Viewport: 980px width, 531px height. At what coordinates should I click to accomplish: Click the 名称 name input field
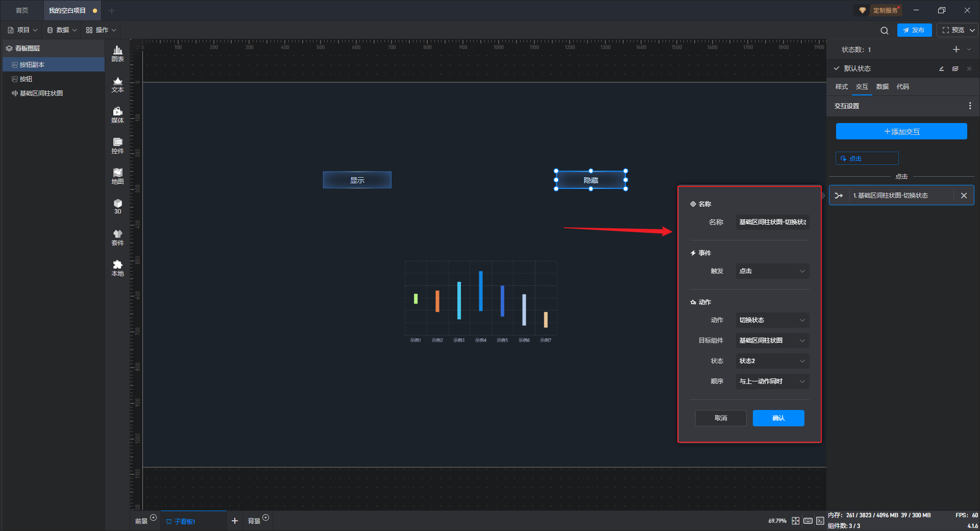772,222
